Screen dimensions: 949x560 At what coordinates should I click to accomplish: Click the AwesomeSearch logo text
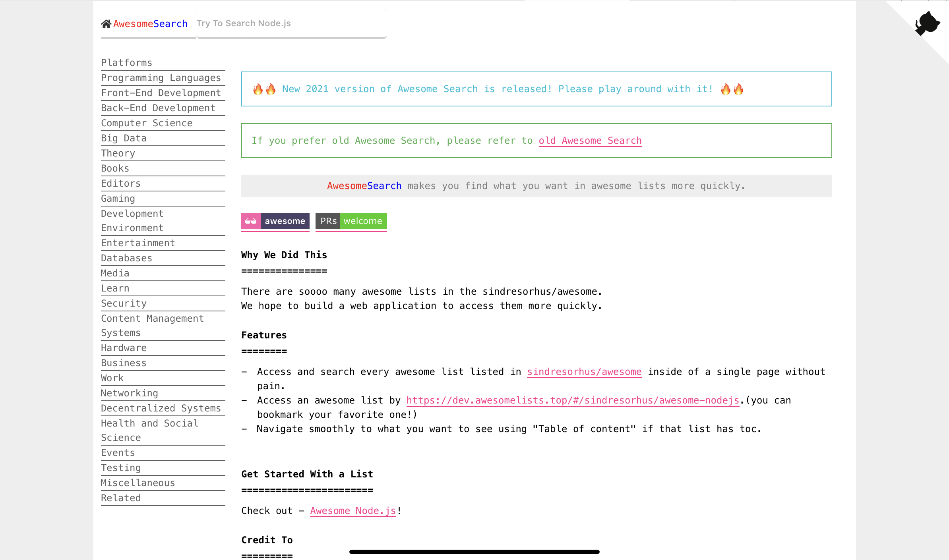150,24
